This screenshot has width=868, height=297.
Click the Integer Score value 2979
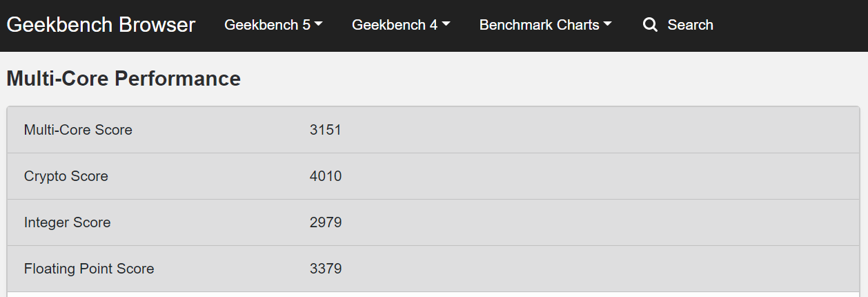coord(326,222)
